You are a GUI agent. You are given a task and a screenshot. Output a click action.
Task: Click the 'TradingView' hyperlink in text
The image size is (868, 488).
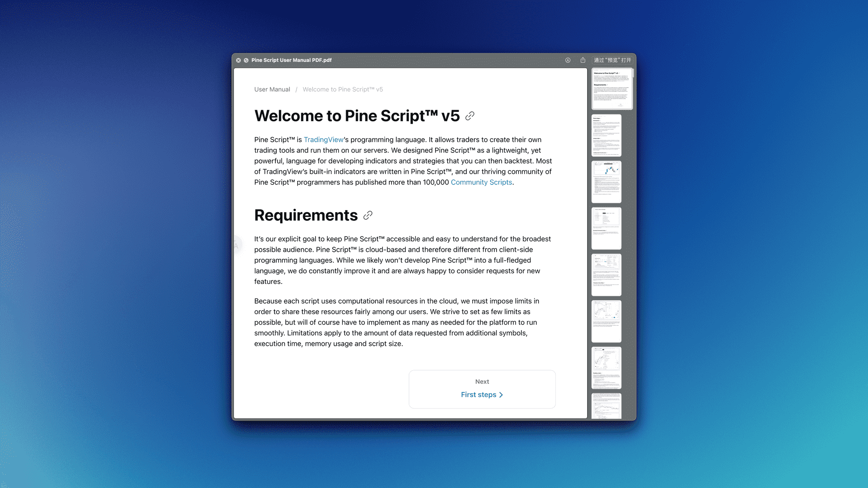click(323, 140)
